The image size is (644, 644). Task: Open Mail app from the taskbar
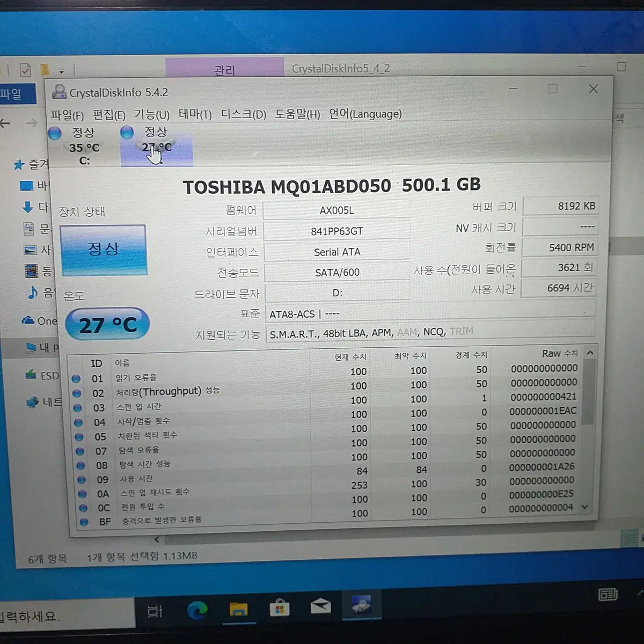tap(320, 606)
